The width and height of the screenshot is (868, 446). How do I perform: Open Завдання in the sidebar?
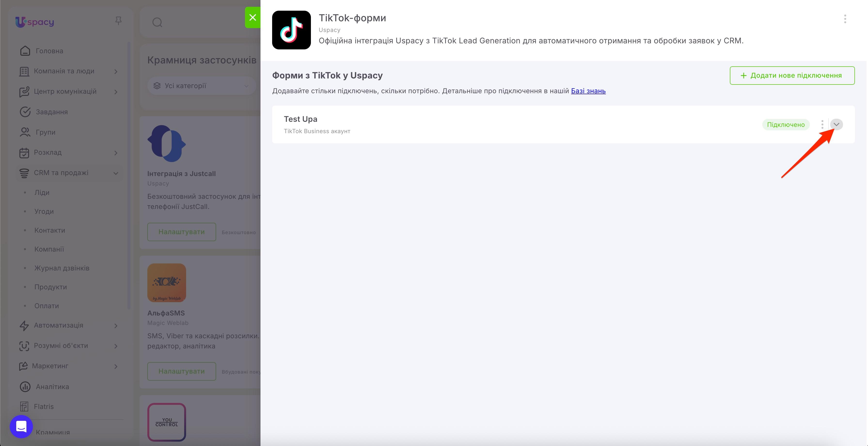(52, 112)
